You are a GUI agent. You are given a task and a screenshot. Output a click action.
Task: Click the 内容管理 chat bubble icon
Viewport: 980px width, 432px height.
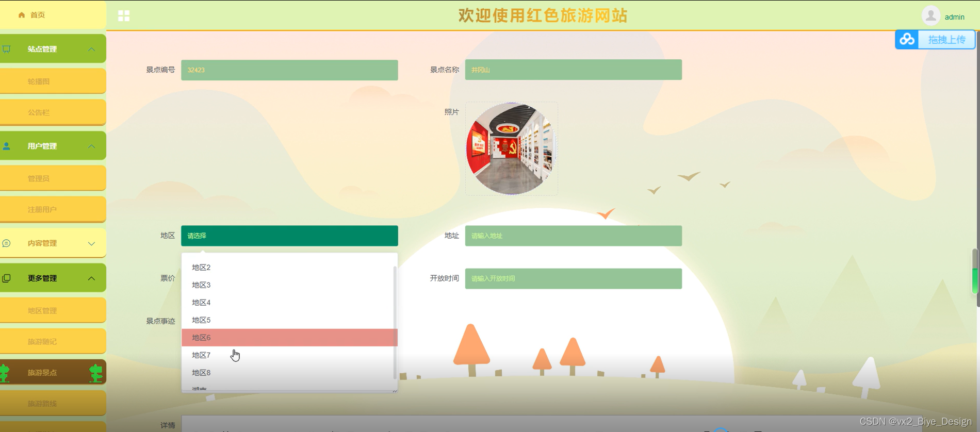(6, 243)
